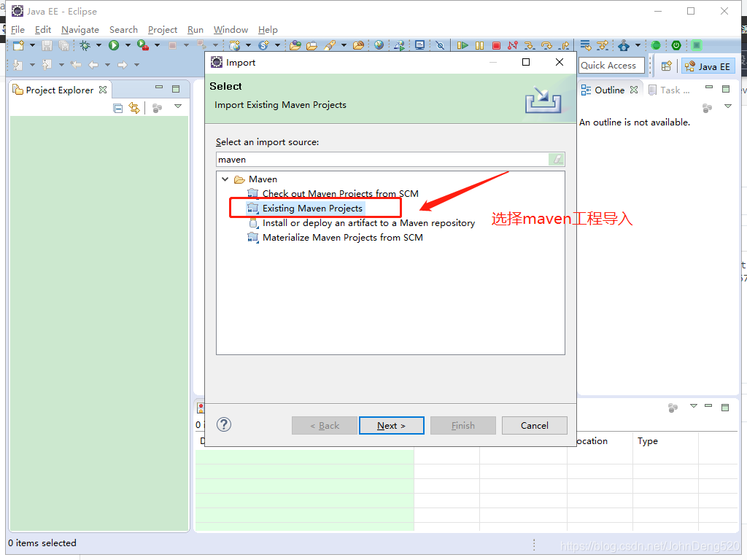The height and width of the screenshot is (560, 747).
Task: Open the Run dropdown arrow
Action: point(128,45)
